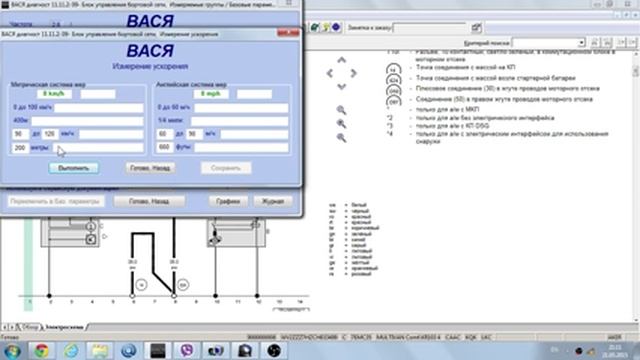
Task: Pan the diagram left with the arrow
Action: [330, 73]
